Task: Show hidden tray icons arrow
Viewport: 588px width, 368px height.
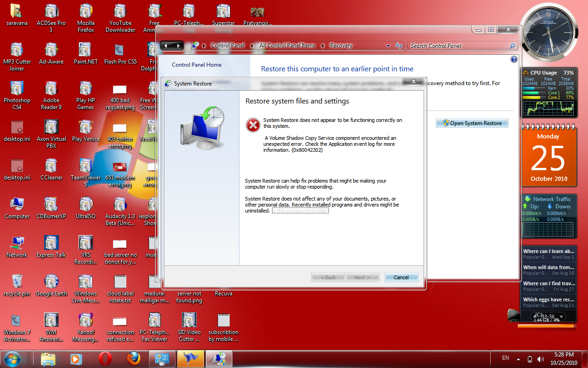Action: click(518, 359)
